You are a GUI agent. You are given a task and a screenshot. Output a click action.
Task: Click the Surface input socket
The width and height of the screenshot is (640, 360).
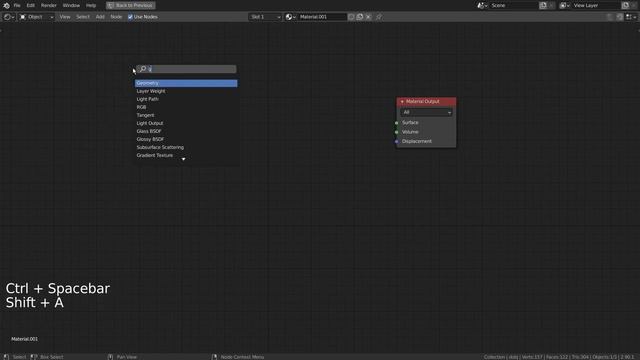(x=396, y=123)
